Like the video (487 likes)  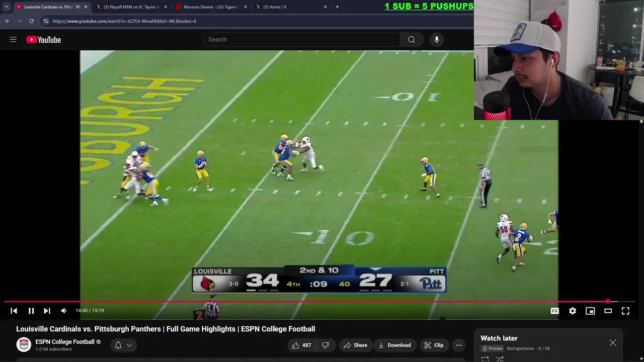click(302, 345)
